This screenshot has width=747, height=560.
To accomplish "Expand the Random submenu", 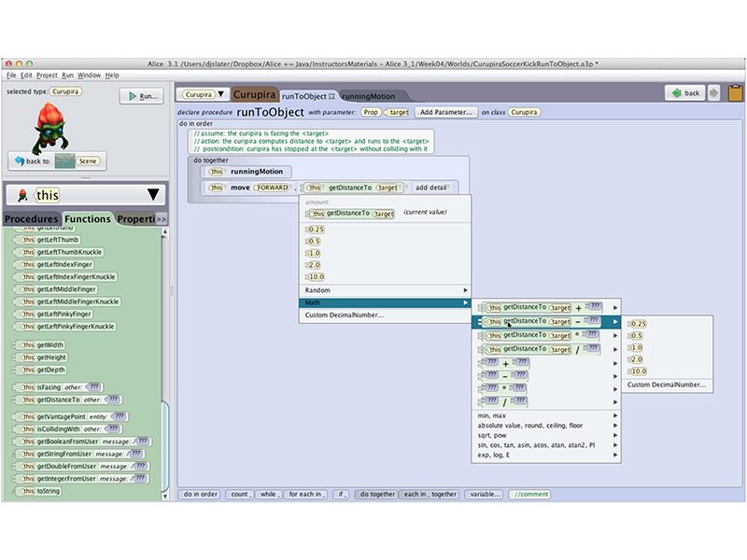I will (385, 290).
